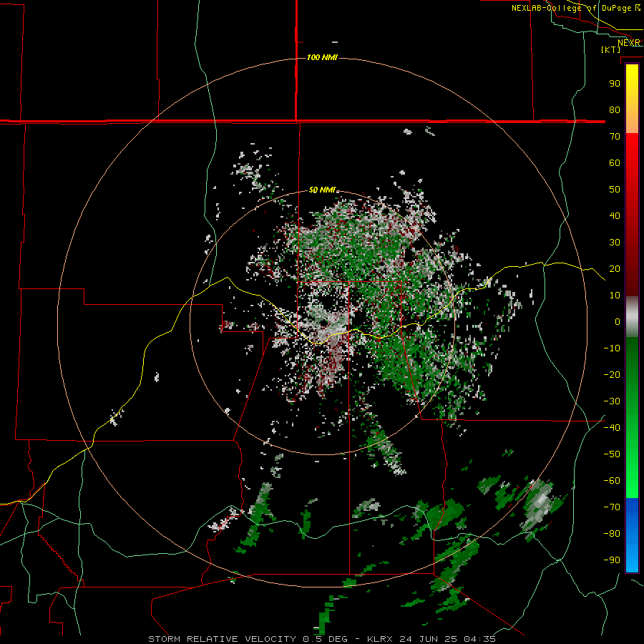
Task: Click the -20 value on the color scale
Action: [x=612, y=374]
